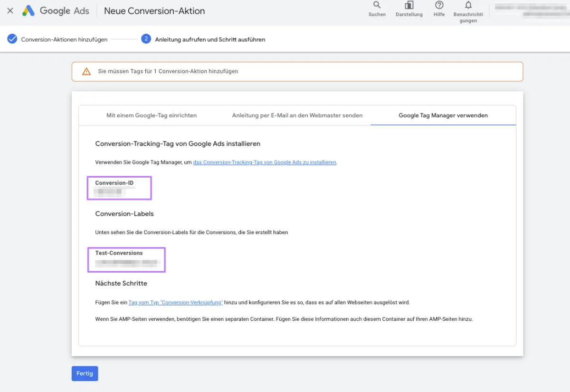Open the Benachrichtigungen notifications bell
Screen dimensions: 570x392
coord(468,9)
